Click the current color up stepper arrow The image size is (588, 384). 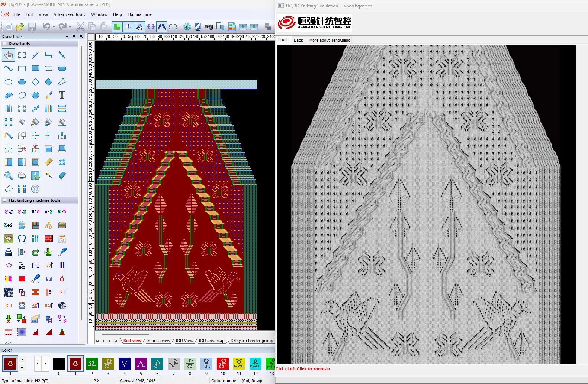pos(22,360)
